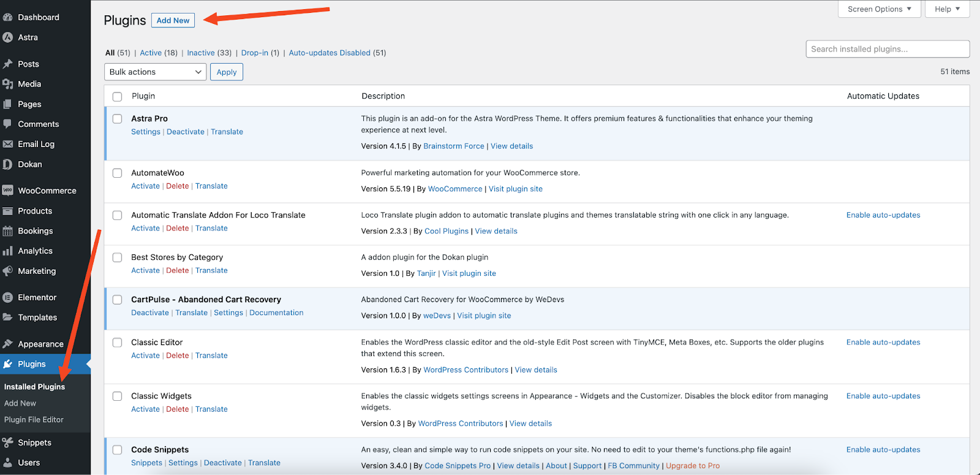Open FB Community link for Code Snippets
The height and width of the screenshot is (475, 980).
click(x=633, y=466)
